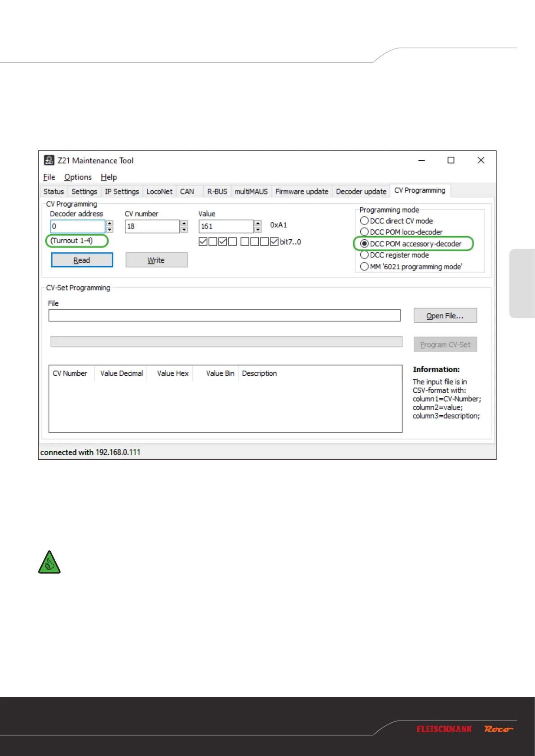Click the 0xA1 hex value text
The image size is (535, 756).
[x=279, y=225]
